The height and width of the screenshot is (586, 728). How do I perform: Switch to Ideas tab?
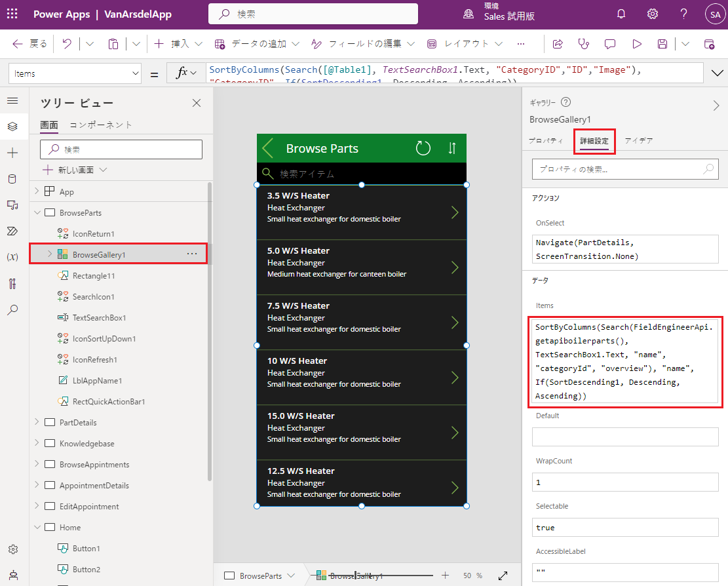[639, 140]
